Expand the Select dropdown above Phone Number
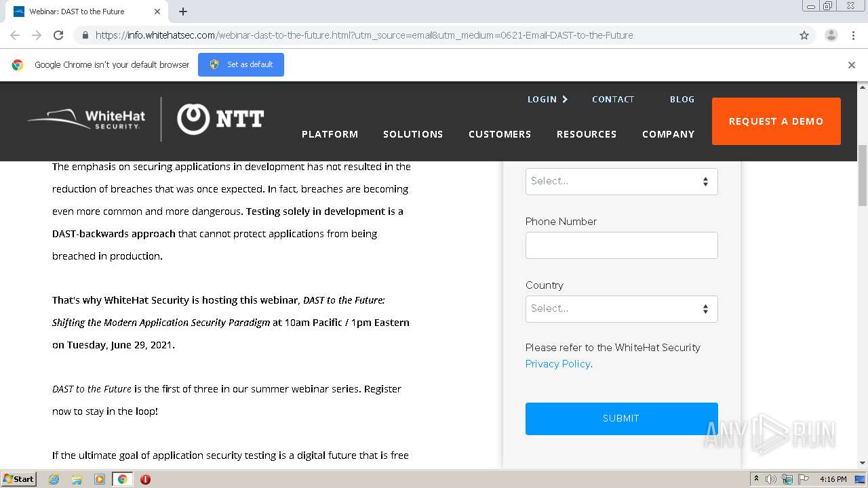 point(622,182)
